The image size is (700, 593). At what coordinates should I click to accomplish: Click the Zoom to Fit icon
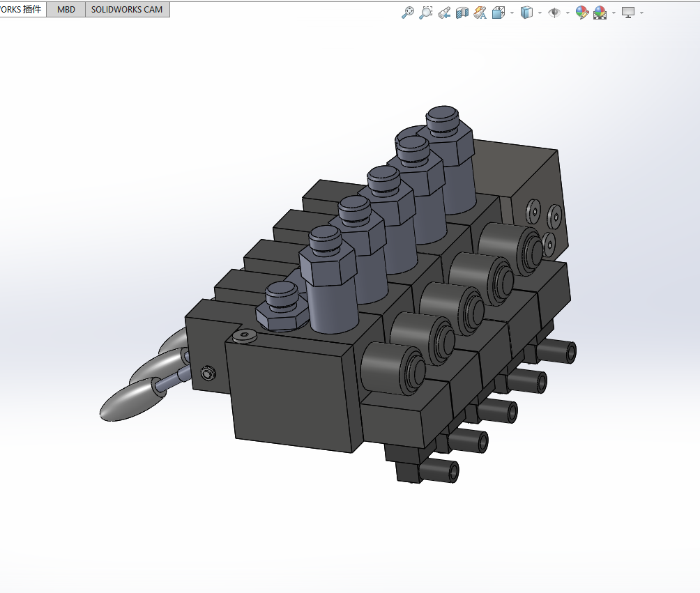point(408,13)
